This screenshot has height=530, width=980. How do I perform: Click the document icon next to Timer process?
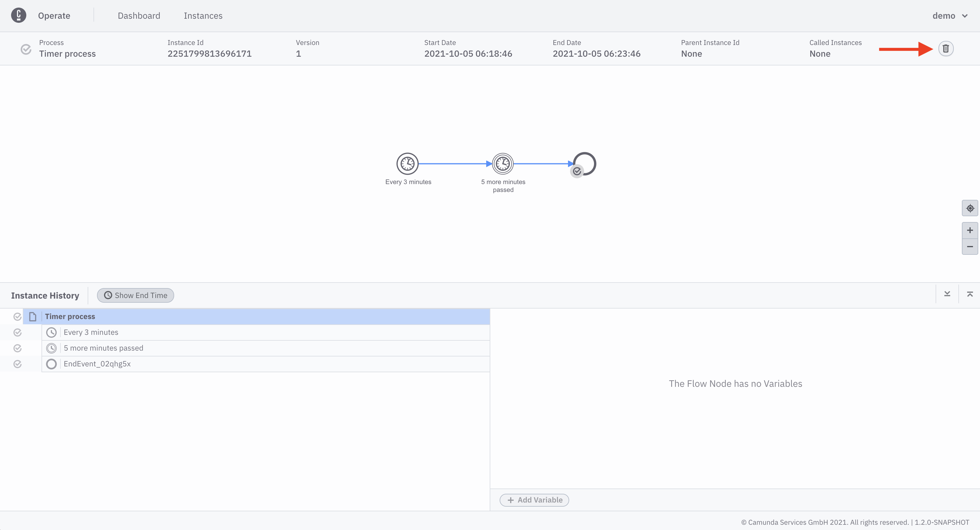point(32,316)
